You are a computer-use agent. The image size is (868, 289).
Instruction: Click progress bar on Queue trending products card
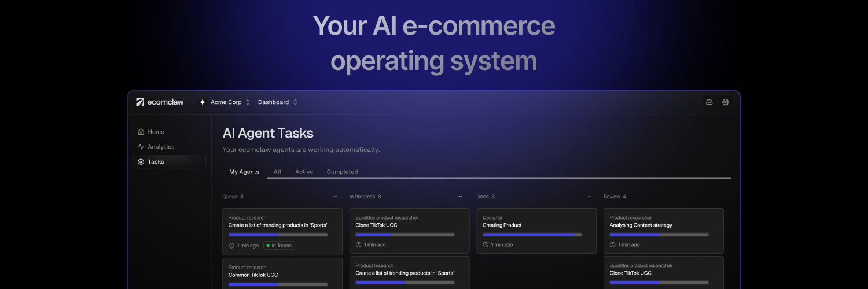point(278,235)
